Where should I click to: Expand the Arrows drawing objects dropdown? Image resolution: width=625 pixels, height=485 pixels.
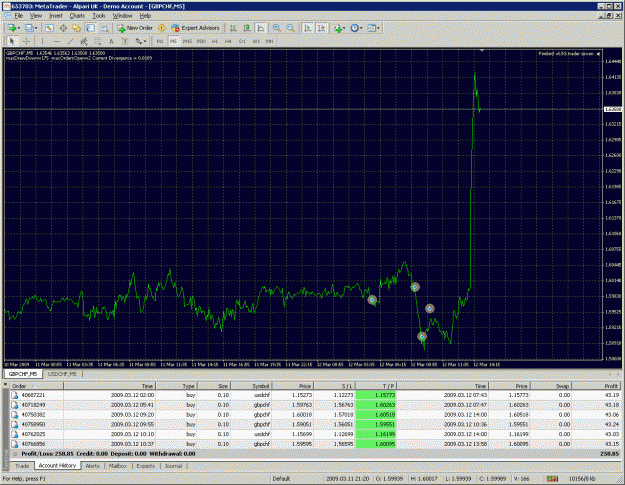pyautogui.click(x=145, y=41)
